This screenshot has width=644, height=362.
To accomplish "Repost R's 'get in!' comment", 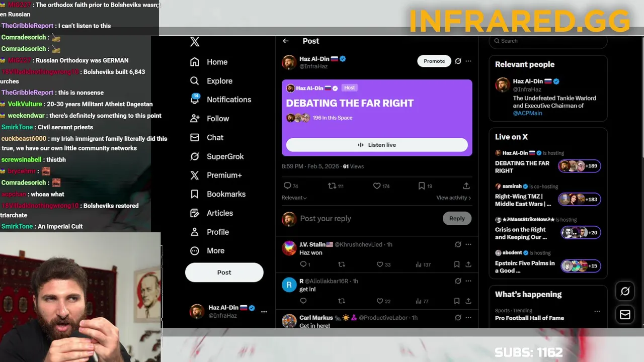I will click(x=342, y=301).
